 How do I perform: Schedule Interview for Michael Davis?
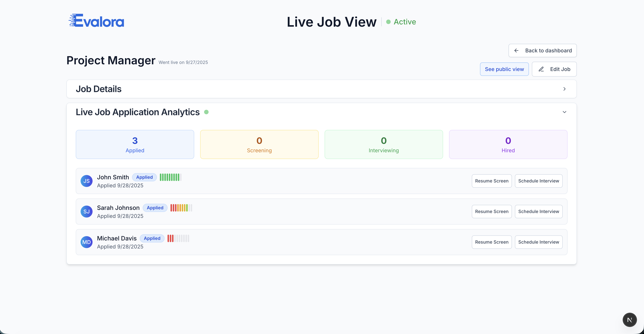[x=538, y=242]
